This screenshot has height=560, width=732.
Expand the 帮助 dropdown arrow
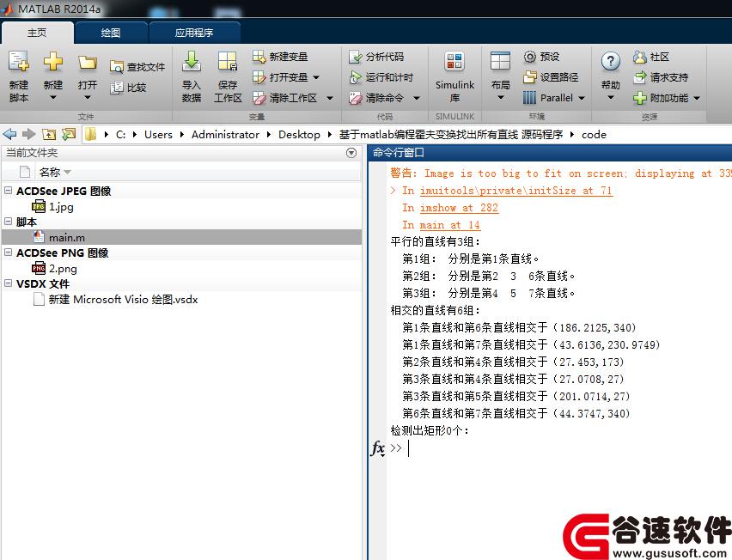tap(611, 98)
